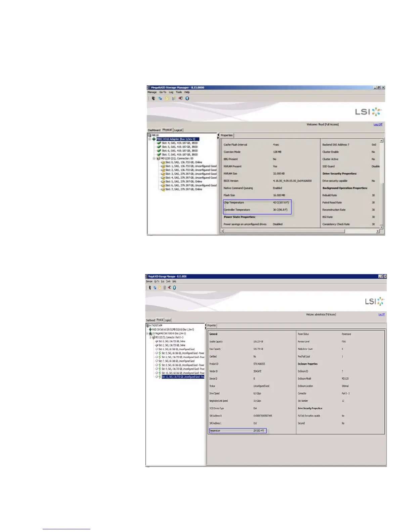Collapse the MD1120 (7) enclosure node
Screen dimensions: 411x532
[150, 338]
